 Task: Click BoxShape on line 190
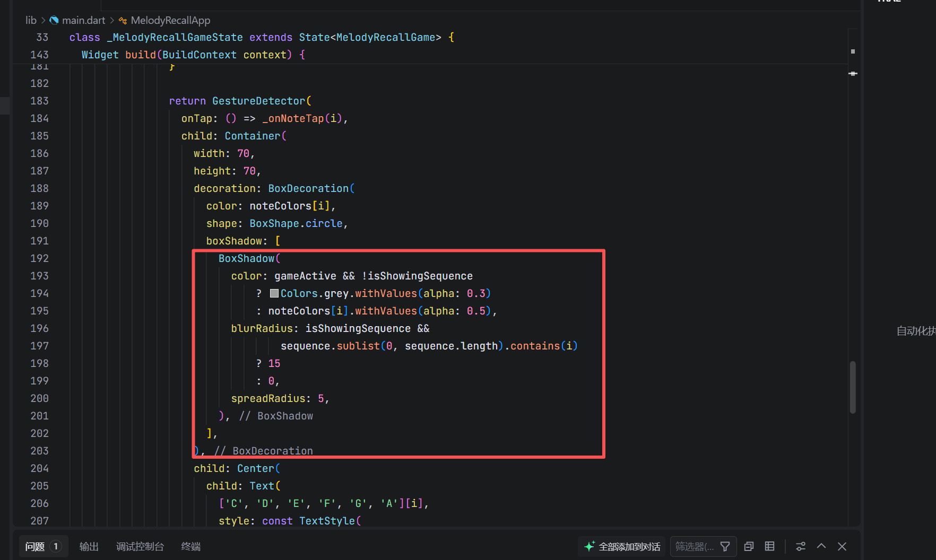274,223
